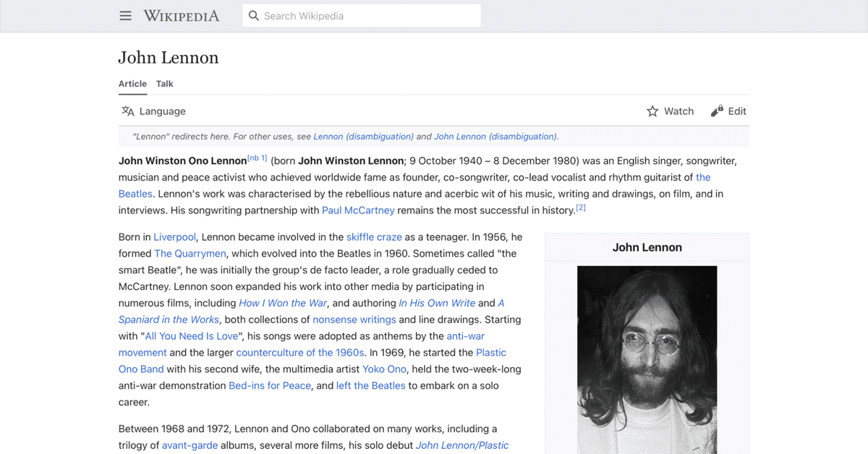
Task: Click the John Lennon page title
Action: 169,58
